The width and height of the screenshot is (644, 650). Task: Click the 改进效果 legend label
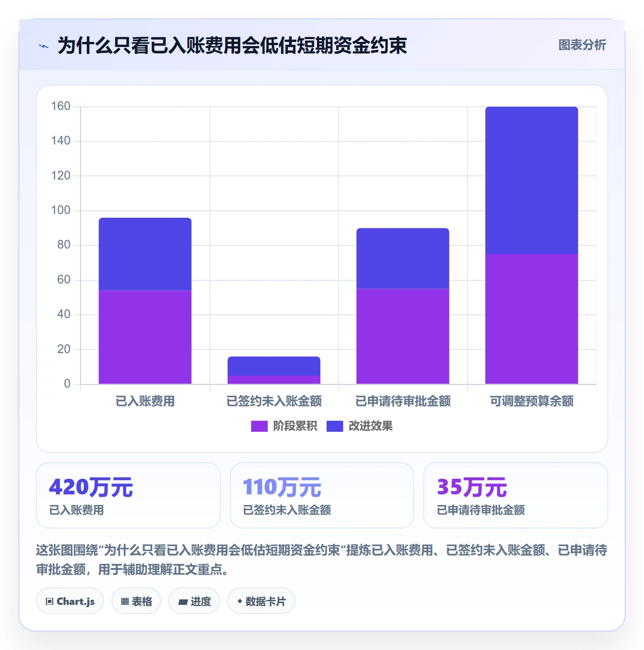(370, 426)
